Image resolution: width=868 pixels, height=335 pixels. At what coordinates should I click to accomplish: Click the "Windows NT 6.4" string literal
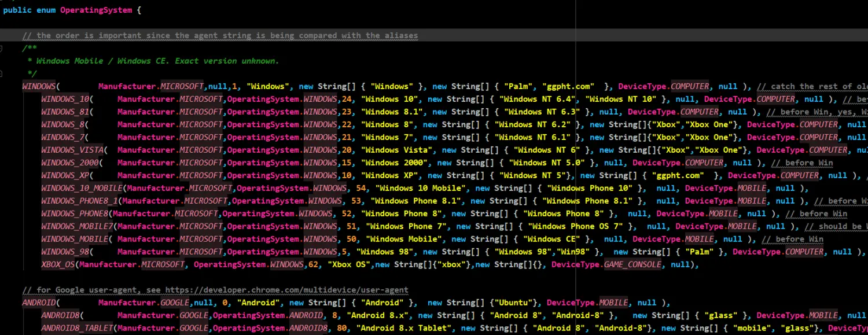point(538,99)
